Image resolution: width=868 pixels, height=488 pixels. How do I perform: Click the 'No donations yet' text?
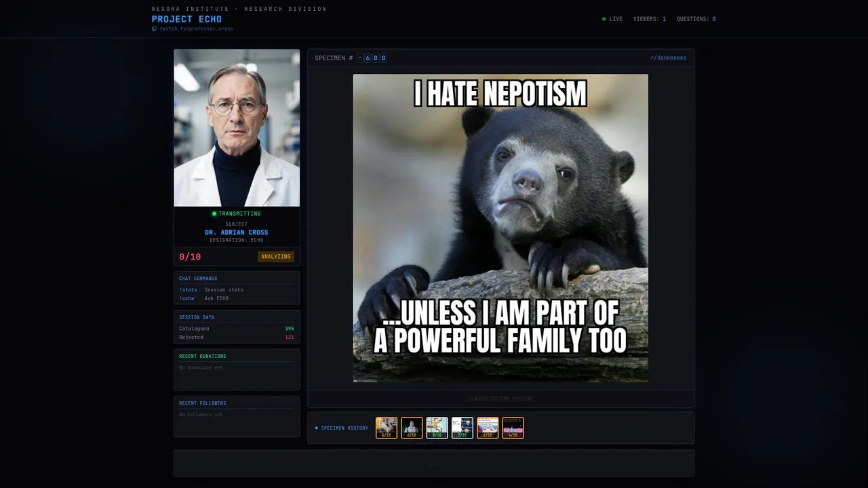click(x=201, y=367)
